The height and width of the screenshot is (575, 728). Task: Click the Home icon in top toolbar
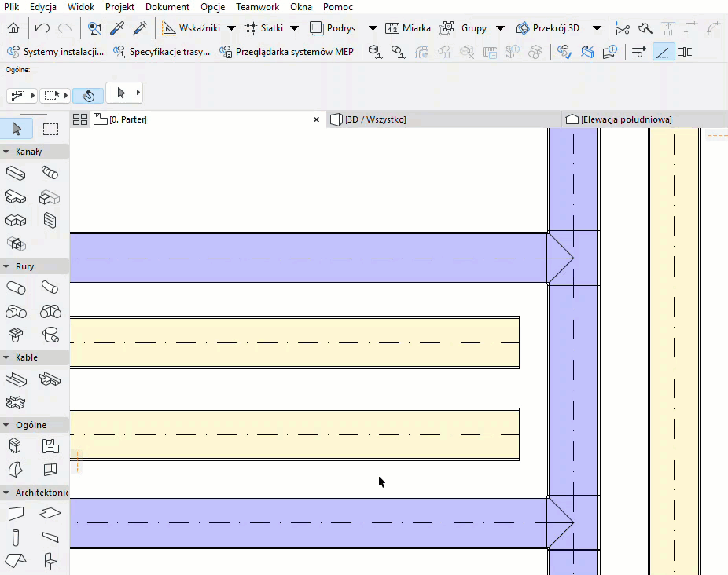pos(13,28)
